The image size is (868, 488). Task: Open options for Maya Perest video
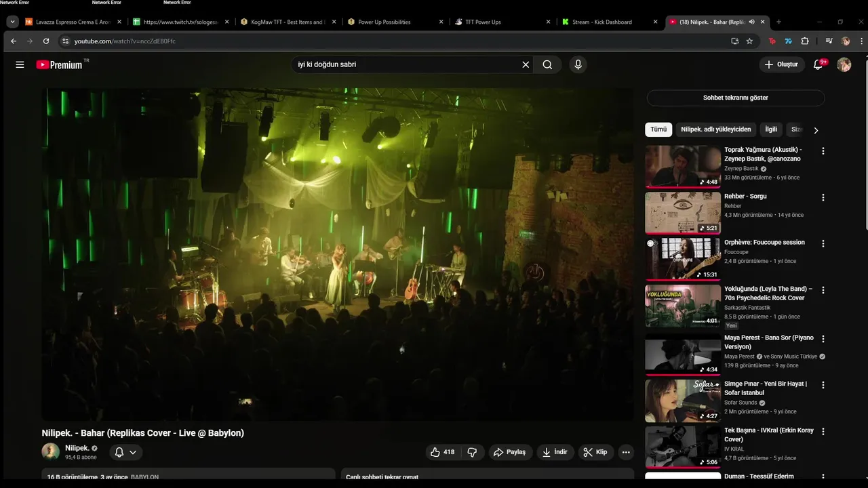[823, 339]
